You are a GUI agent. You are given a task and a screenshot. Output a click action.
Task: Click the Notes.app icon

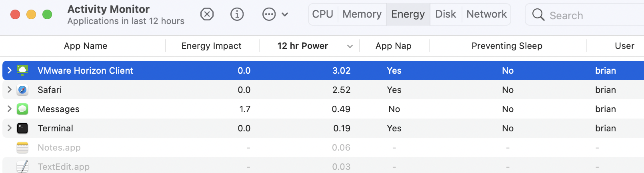[x=22, y=147]
